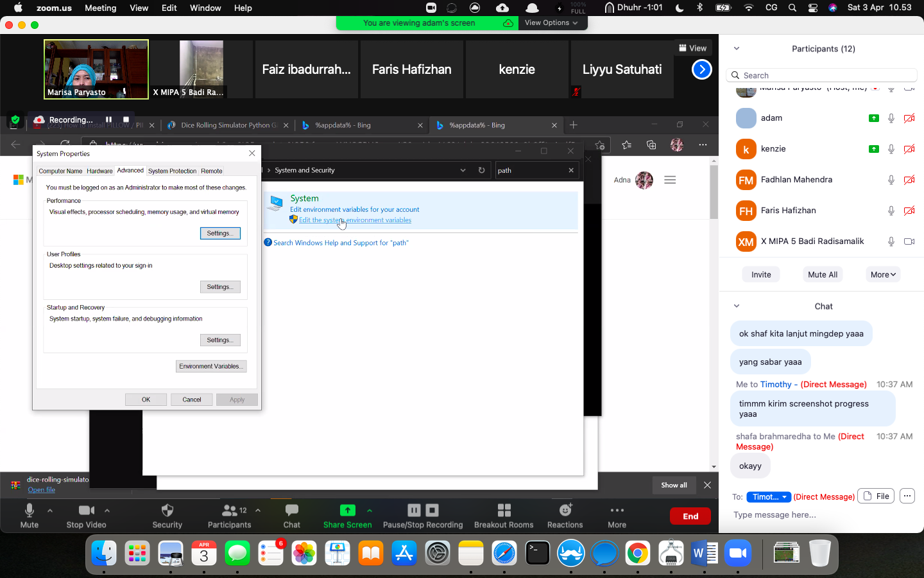Open Keynote from the dock

[338, 554]
